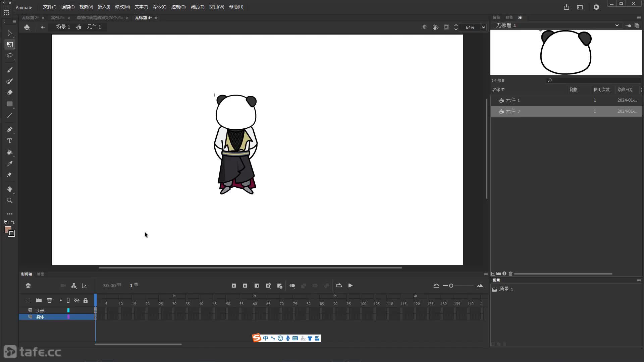
Task: Select the Subselection arrow tool
Action: 10,33
